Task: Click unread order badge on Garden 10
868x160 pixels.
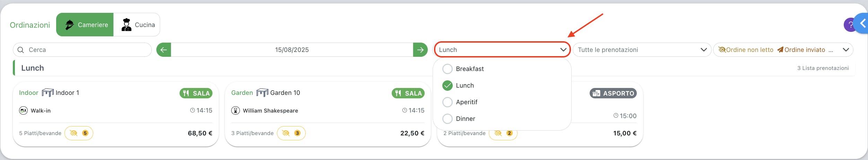Action: coord(291,133)
